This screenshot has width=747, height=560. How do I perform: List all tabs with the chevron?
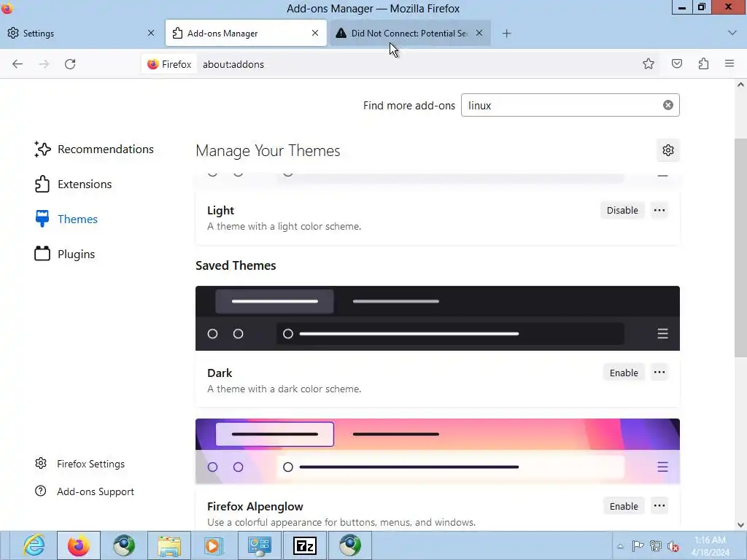pyautogui.click(x=732, y=33)
